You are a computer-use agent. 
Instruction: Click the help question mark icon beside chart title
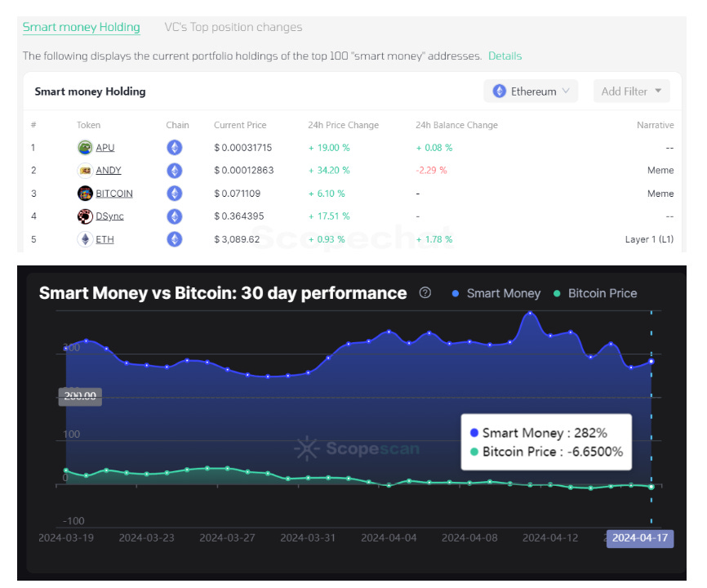(x=425, y=292)
